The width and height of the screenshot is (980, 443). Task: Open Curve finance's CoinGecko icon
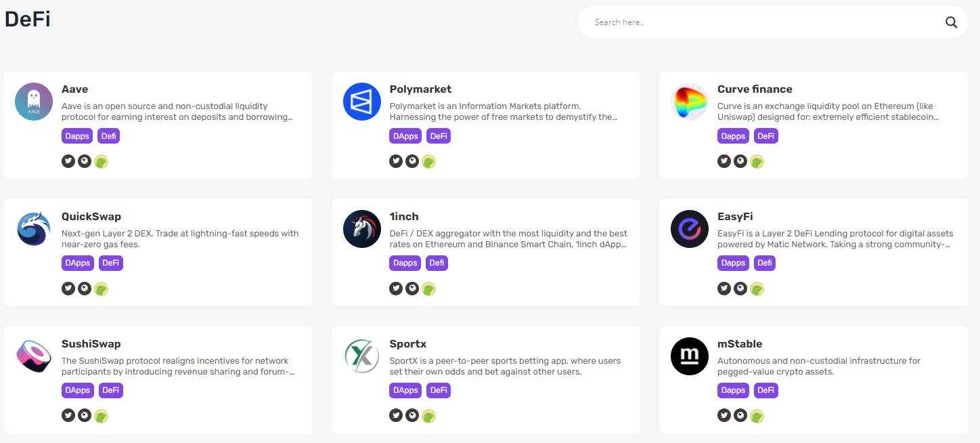click(x=757, y=161)
